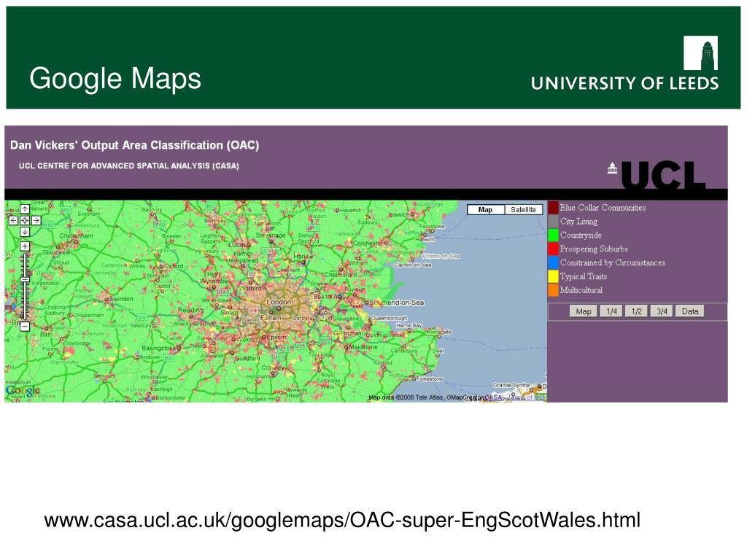Click the 'Gloucester' label on the map
Viewport: 747px width, 560px height.
tap(58, 252)
